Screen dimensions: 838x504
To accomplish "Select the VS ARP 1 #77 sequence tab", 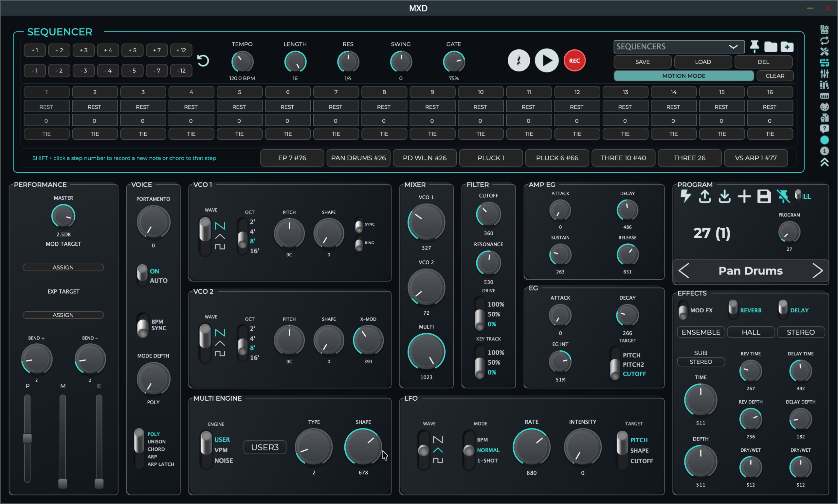I will (756, 158).
